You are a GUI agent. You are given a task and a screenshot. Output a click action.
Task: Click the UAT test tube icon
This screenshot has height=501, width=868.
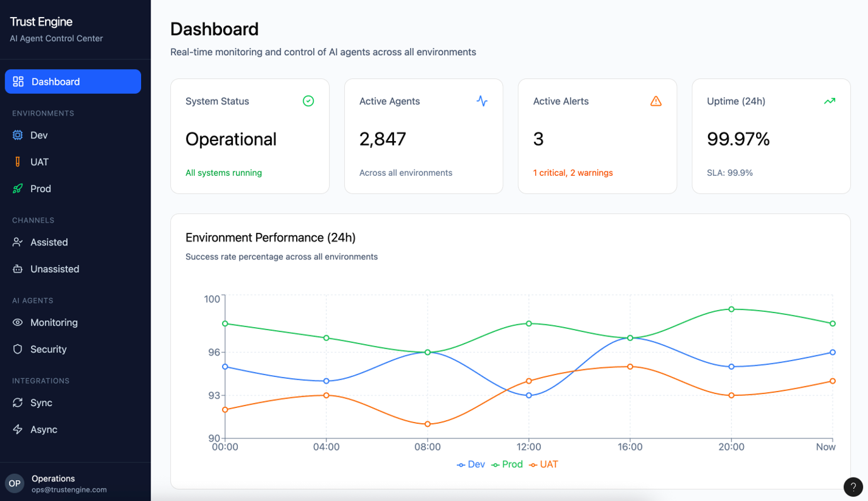point(18,162)
